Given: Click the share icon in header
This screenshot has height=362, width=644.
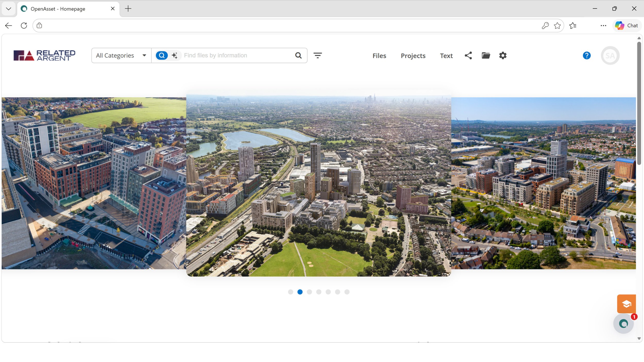Looking at the screenshot, I should [x=468, y=56].
